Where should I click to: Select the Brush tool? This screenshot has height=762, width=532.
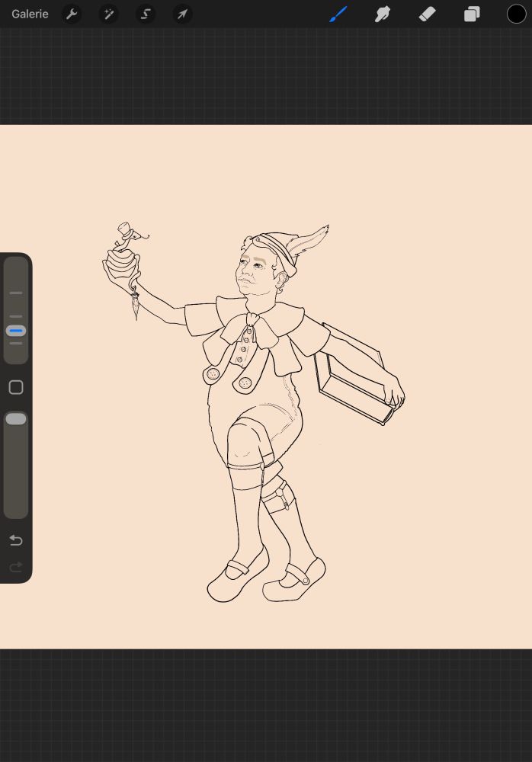pyautogui.click(x=338, y=14)
